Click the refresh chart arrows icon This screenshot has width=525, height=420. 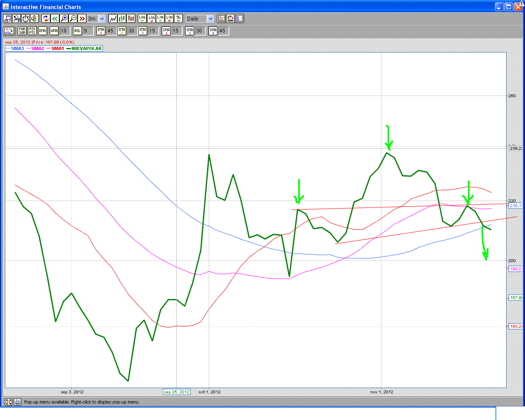pos(46,18)
